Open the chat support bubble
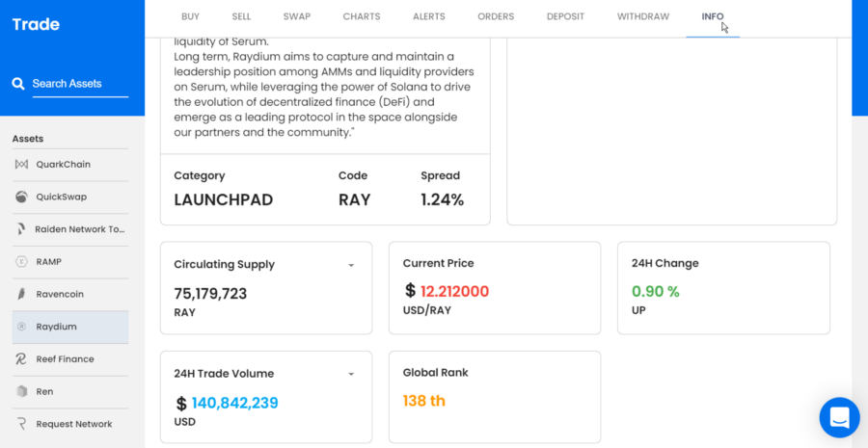 tap(839, 418)
